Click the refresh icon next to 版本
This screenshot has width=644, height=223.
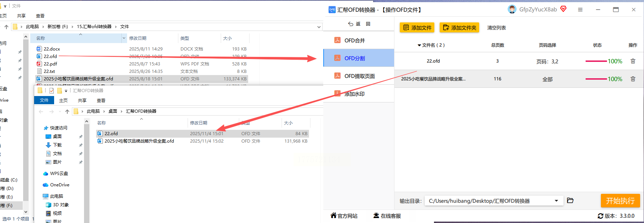click(601, 216)
